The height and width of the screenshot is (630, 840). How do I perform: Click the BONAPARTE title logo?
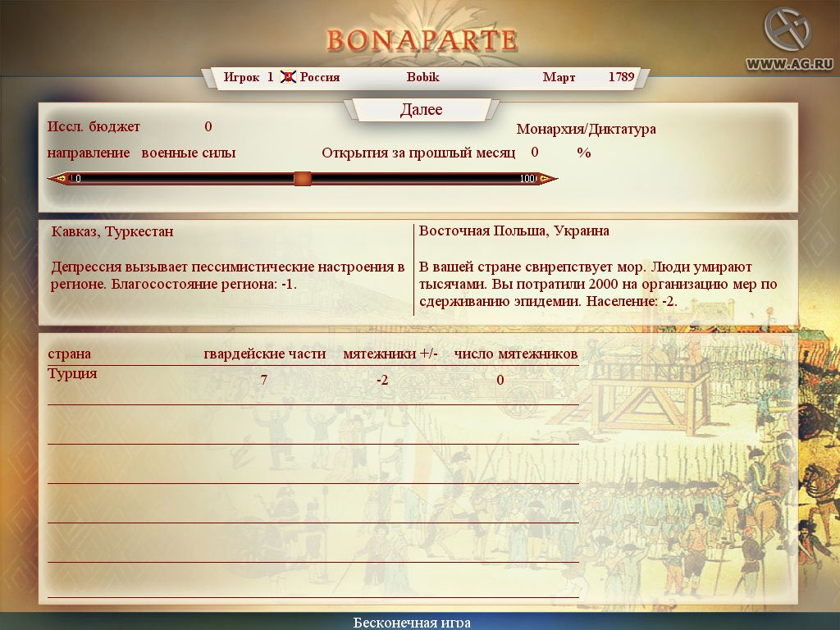coord(422,41)
